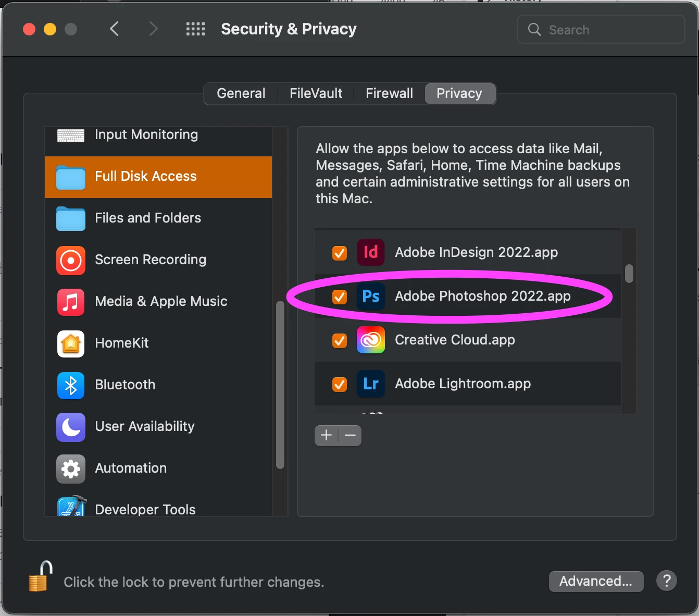Select Screen Recording category
The width and height of the screenshot is (699, 616).
point(158,260)
